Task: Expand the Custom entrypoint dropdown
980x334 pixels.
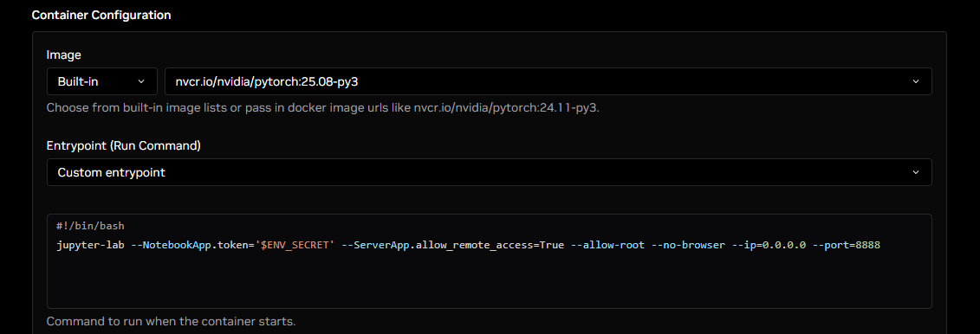Action: click(490, 172)
